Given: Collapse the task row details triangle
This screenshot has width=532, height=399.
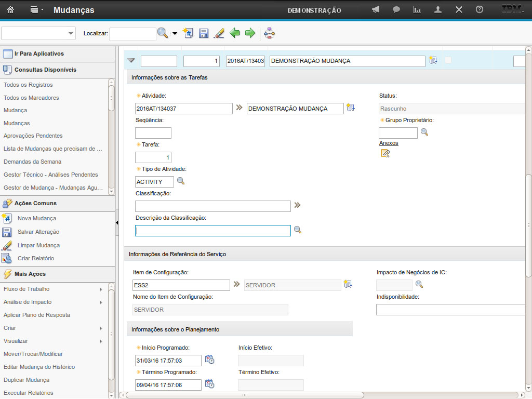Looking at the screenshot, I should [x=131, y=61].
